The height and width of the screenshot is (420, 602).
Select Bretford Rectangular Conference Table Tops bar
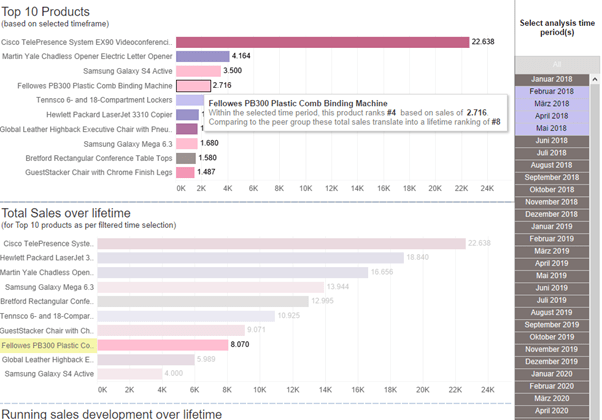coord(186,158)
